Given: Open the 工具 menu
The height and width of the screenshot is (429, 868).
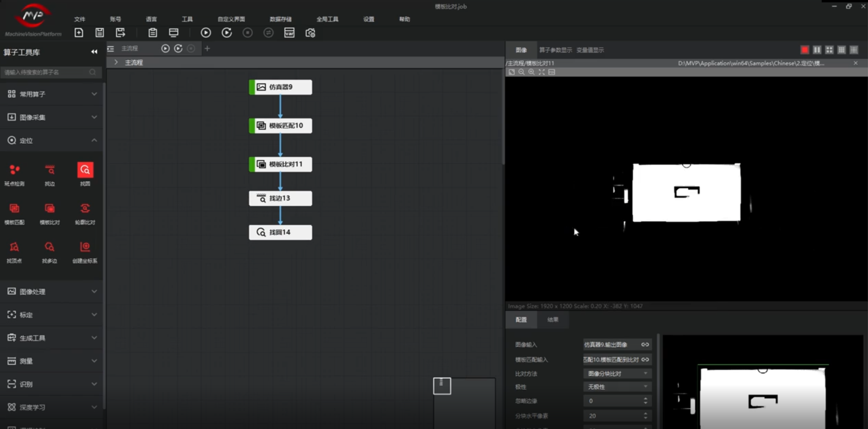Looking at the screenshot, I should [x=187, y=19].
